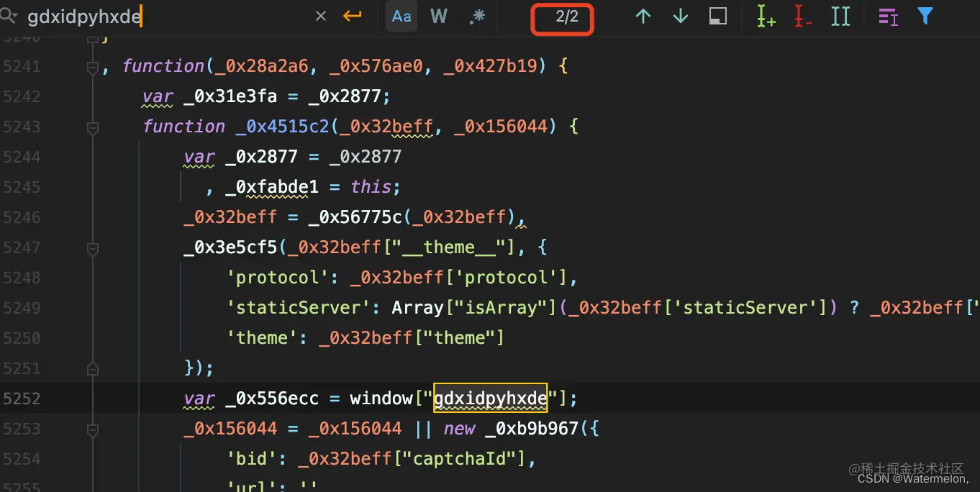Go to next occurrence with down arrow
980x492 pixels.
[680, 17]
